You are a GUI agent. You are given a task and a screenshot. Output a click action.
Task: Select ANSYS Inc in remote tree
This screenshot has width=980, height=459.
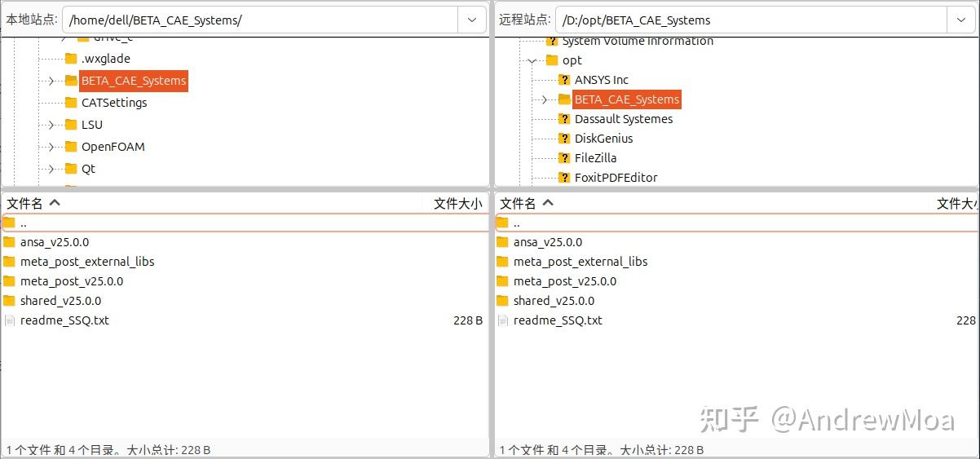pos(602,80)
